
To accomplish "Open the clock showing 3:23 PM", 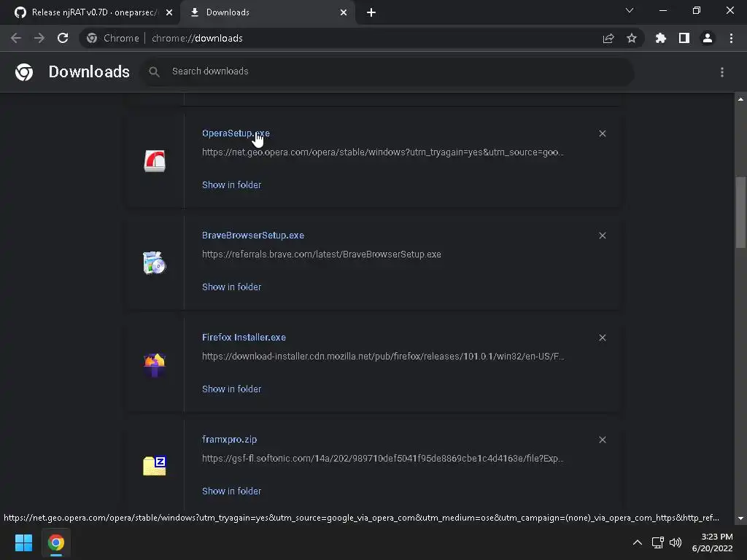I will [713, 542].
